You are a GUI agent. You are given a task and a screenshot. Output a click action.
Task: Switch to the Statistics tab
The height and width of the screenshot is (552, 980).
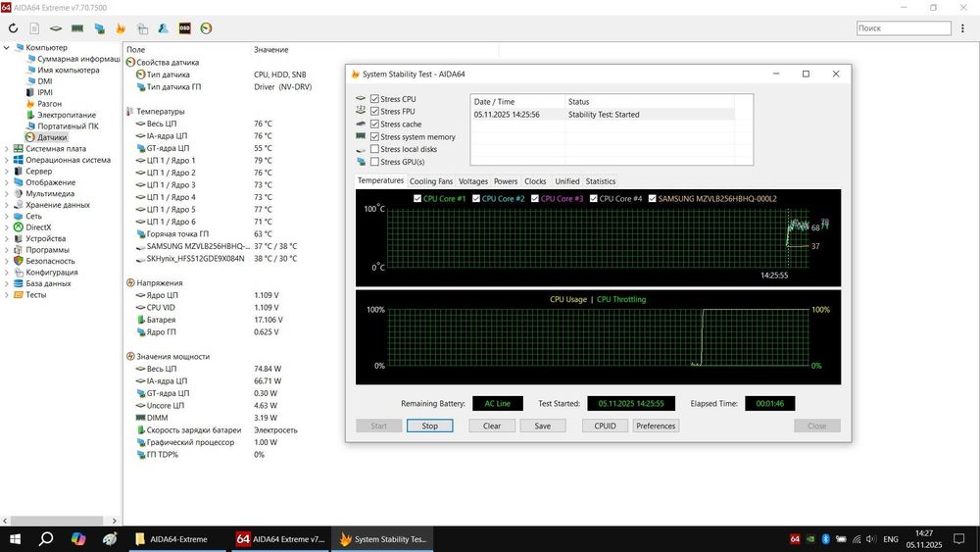[601, 181]
